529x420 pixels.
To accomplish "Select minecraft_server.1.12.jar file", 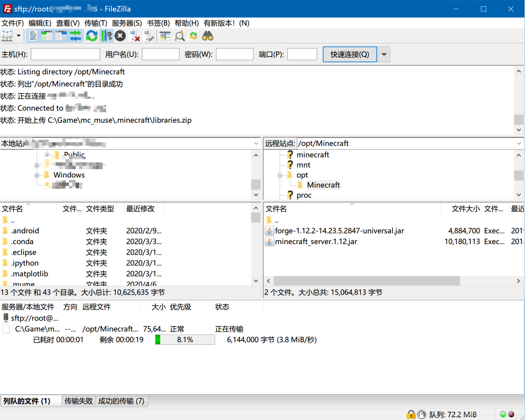I will coord(316,242).
